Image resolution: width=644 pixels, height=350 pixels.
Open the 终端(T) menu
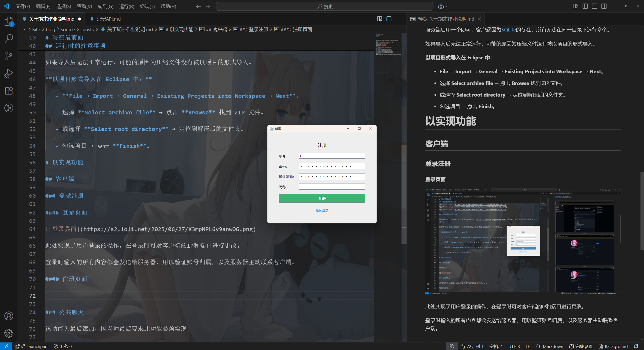(x=147, y=6)
